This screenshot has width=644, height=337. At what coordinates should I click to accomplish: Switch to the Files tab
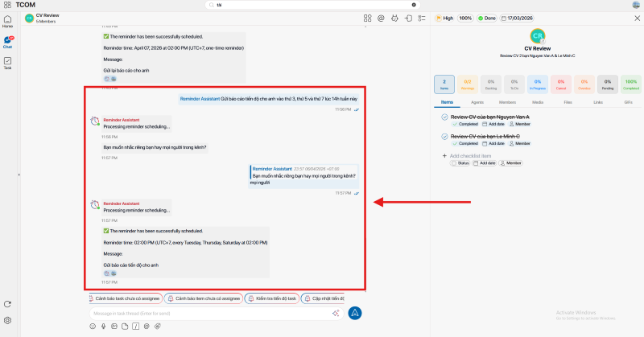tap(568, 102)
